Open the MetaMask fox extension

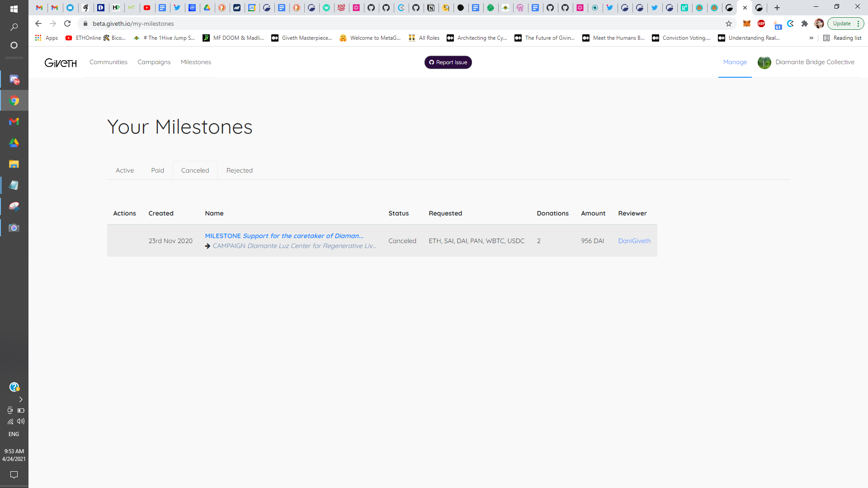(747, 23)
